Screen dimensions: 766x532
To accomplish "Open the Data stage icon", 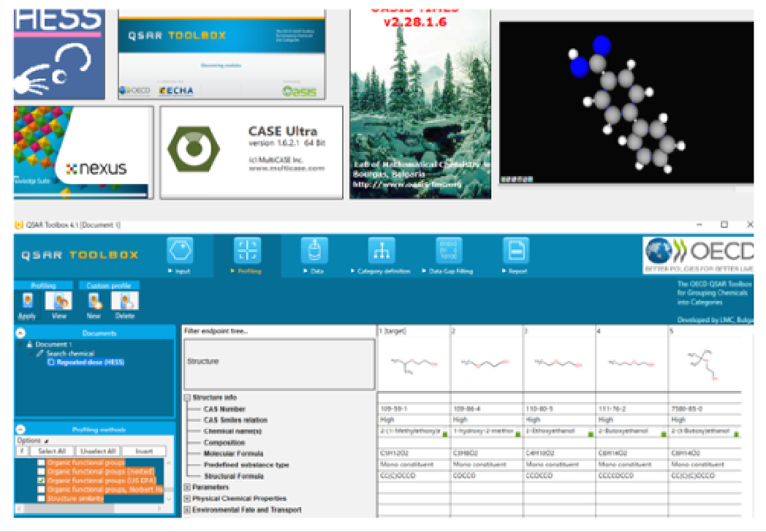I will pos(314,251).
